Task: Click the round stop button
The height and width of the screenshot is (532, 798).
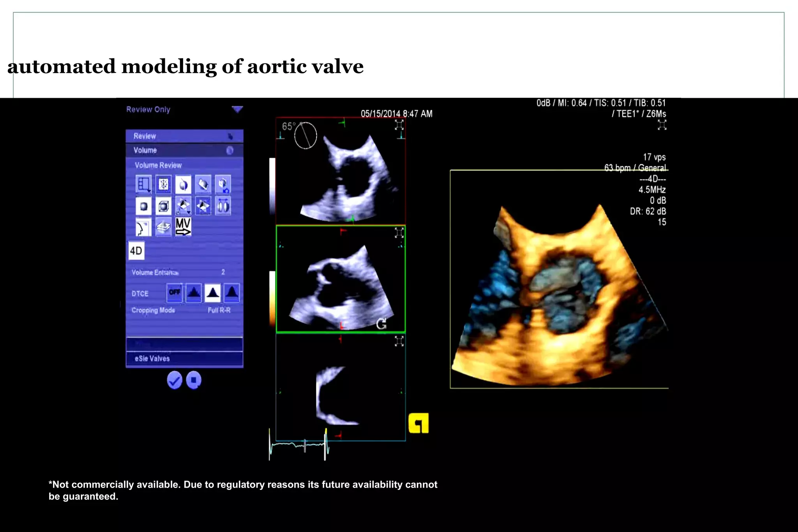Action: point(194,380)
